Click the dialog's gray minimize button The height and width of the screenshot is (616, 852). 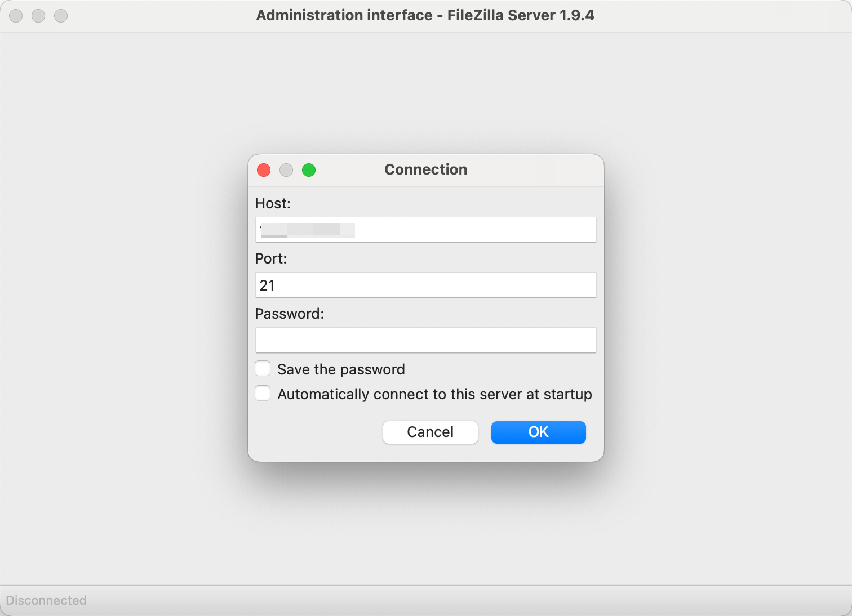(x=286, y=170)
